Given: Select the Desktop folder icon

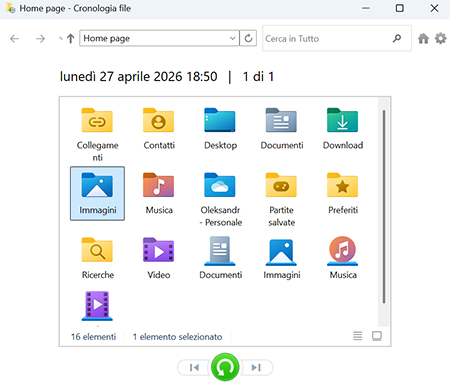Looking at the screenshot, I should [220, 120].
